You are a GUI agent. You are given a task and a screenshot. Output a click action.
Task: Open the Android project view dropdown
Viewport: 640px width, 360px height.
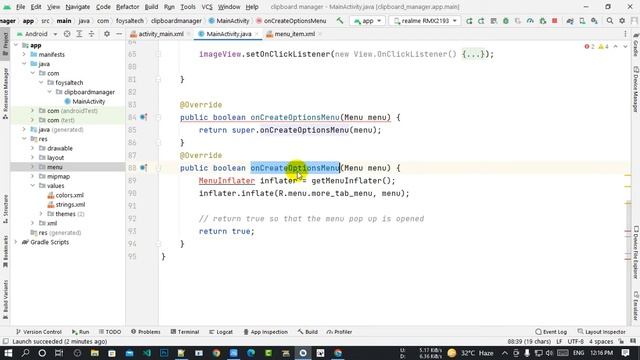click(x=37, y=34)
